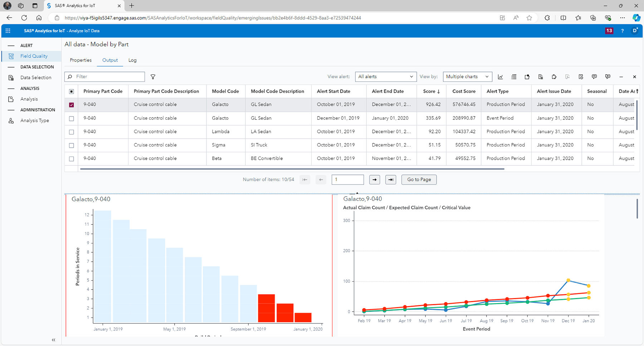The height and width of the screenshot is (346, 644).
Task: Check the Lambda LA Sedan row checkbox
Action: pos(71,132)
